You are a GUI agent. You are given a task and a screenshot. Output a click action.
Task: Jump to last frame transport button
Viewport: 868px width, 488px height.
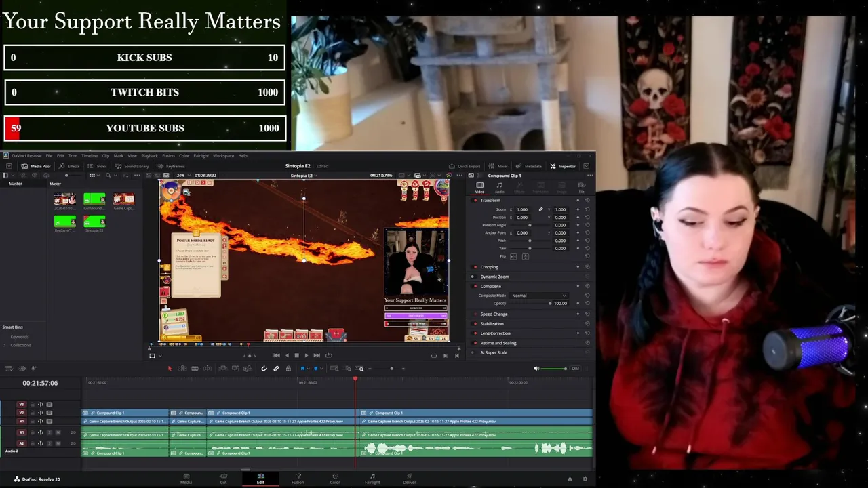[x=316, y=355]
